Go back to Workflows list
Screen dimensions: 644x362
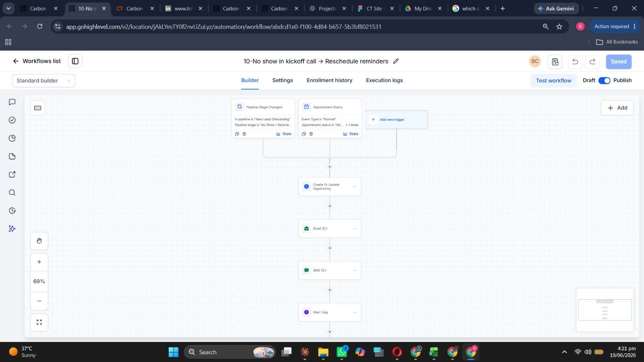(x=37, y=61)
